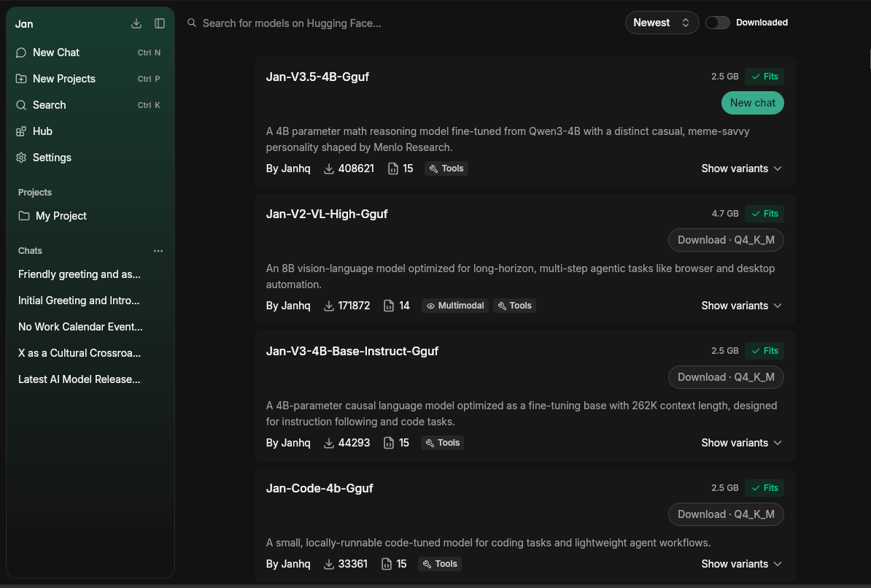Viewport: 871px width, 588px height.
Task: Open My Project in the Projects list
Action: 90,216
